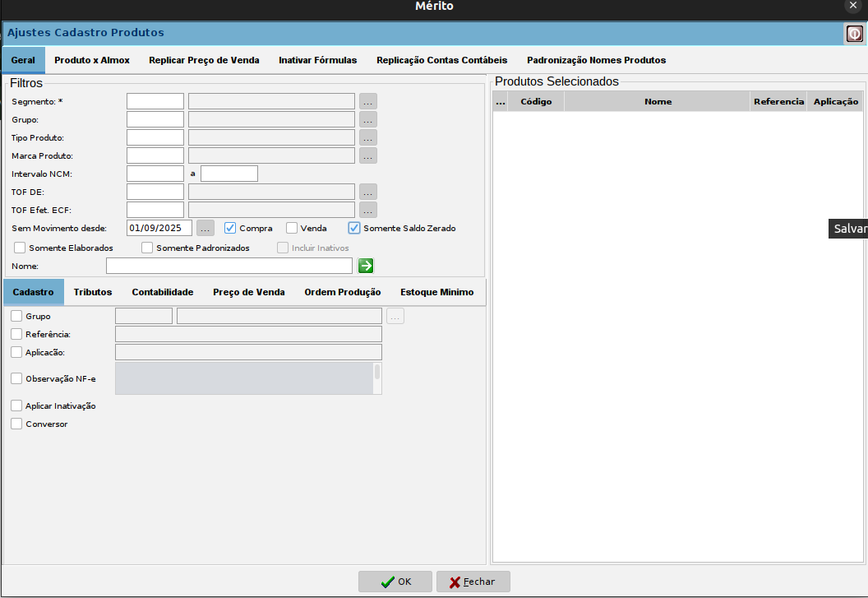This screenshot has height=598, width=868.
Task: Open the Segmento lookup ellipsis button
Action: (x=367, y=101)
